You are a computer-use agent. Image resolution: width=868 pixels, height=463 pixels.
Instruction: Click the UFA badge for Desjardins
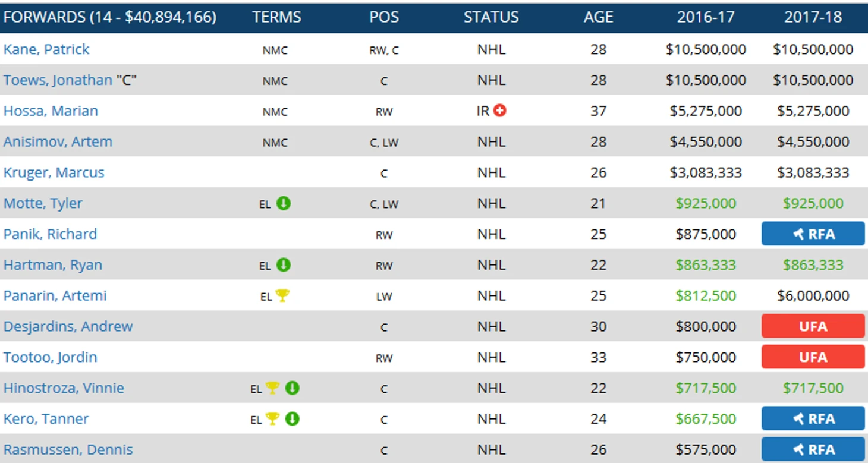[813, 326]
